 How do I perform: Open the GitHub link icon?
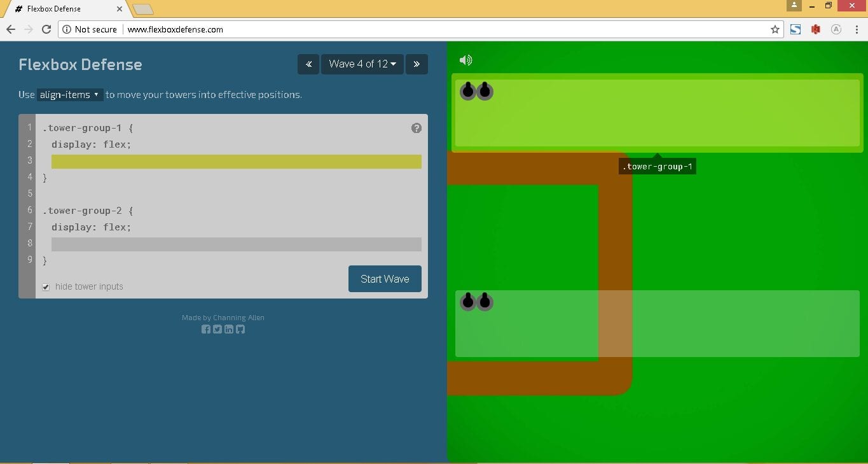click(240, 329)
